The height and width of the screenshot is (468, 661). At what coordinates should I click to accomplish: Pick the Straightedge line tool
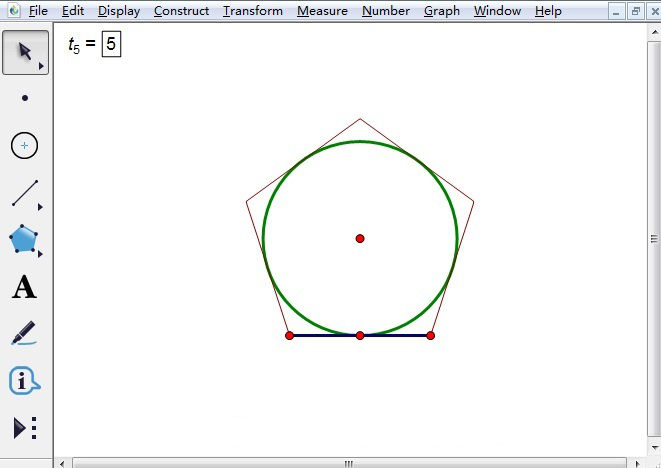point(25,193)
